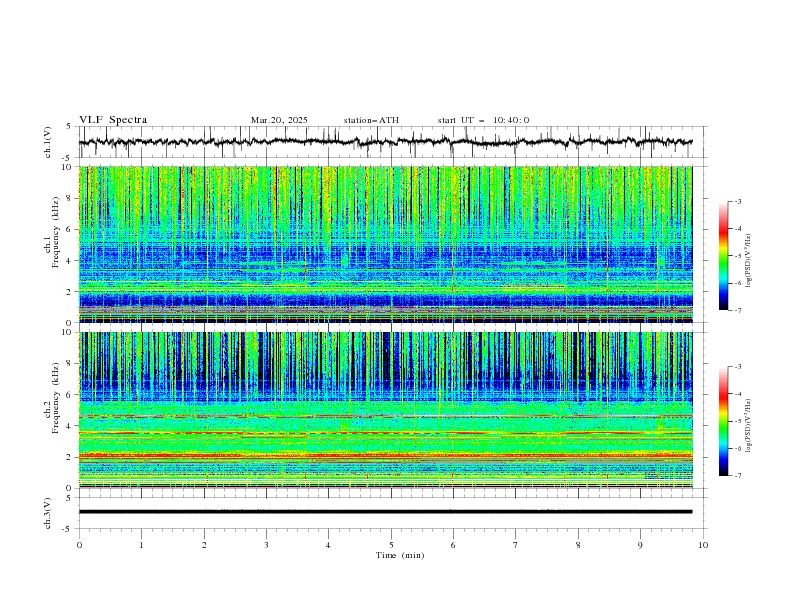Click the '-7' label on ch.2 colorbar

tap(737, 475)
